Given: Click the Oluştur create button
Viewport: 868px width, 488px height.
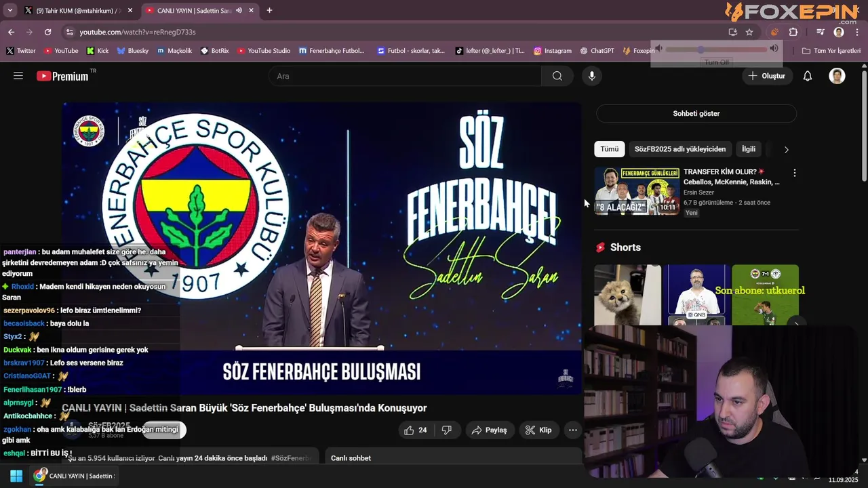Looking at the screenshot, I should pos(767,76).
